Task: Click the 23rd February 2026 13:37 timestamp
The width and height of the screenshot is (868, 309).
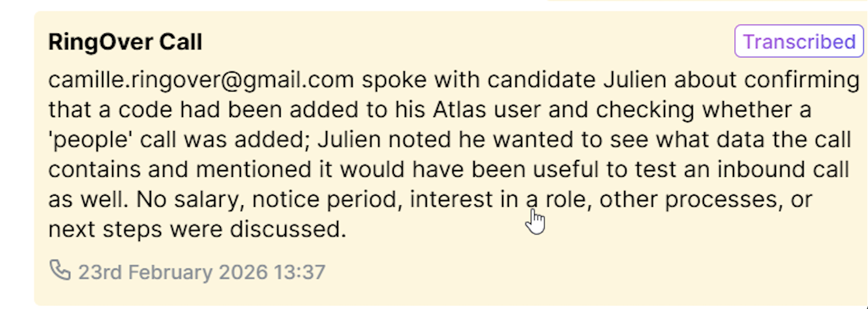Action: (201, 272)
